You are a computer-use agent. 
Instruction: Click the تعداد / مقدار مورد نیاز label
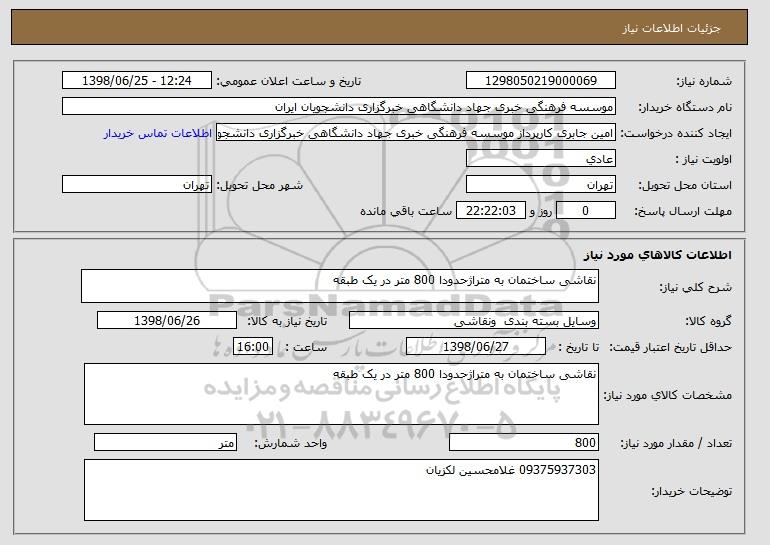pos(676,443)
